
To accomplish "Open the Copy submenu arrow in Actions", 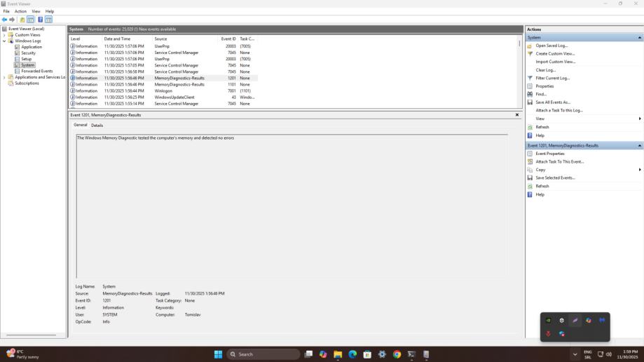I will point(640,170).
